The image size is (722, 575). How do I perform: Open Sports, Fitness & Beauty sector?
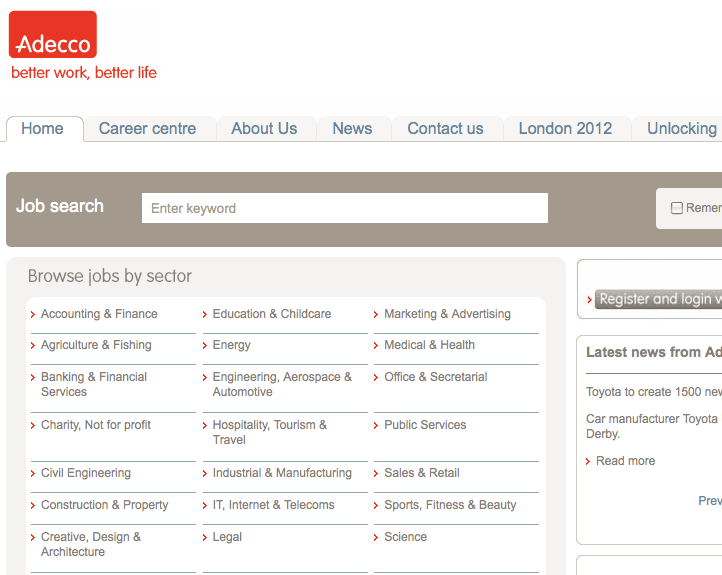point(450,505)
